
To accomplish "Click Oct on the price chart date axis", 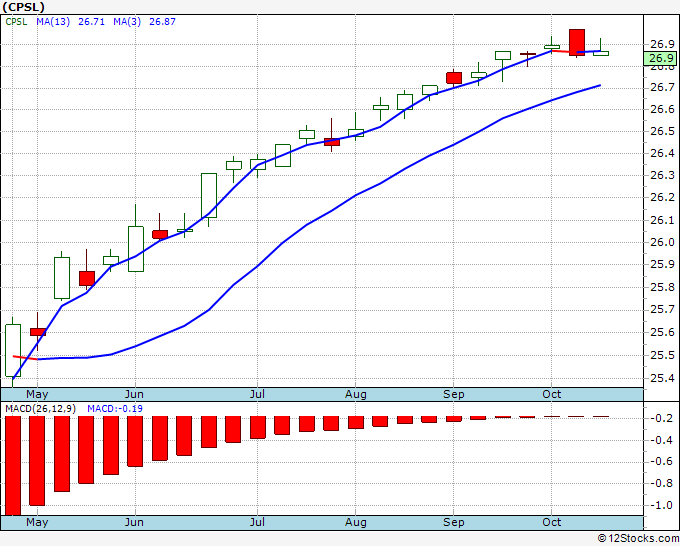I will [552, 394].
